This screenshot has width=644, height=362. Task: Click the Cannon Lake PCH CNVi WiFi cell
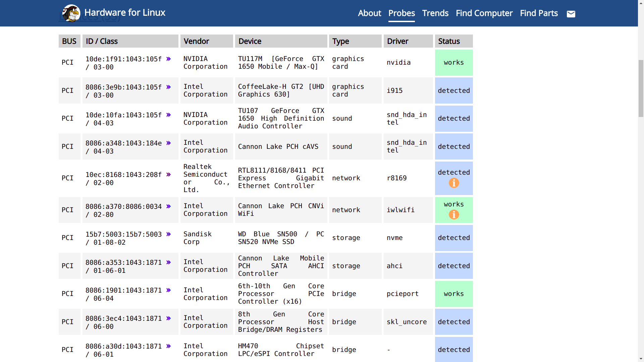[x=281, y=210]
